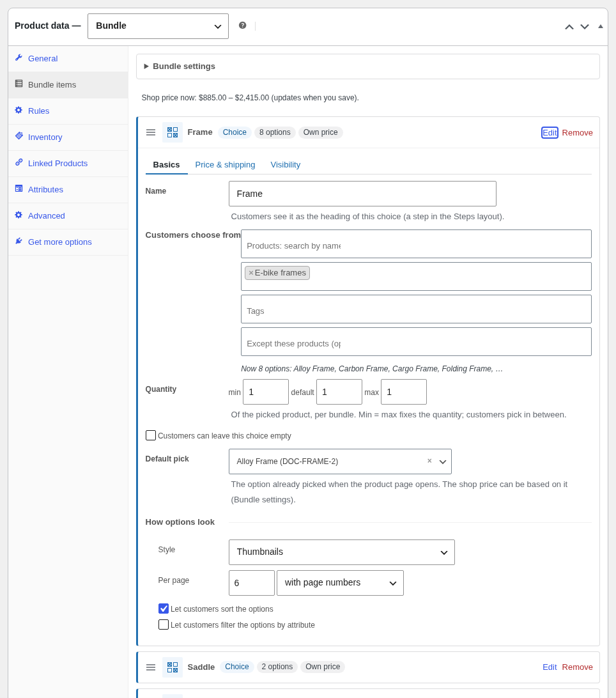Click the Name input field
The width and height of the screenshot is (616, 698).
coord(362,194)
